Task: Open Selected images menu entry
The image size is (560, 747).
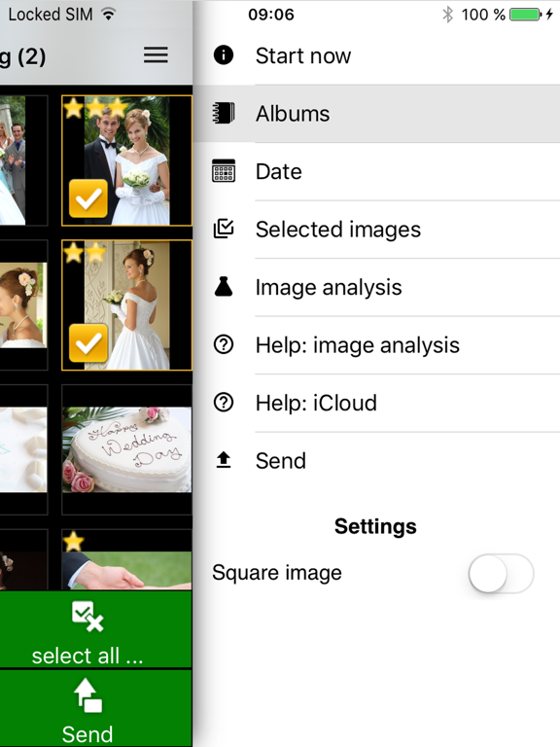Action: [376, 230]
